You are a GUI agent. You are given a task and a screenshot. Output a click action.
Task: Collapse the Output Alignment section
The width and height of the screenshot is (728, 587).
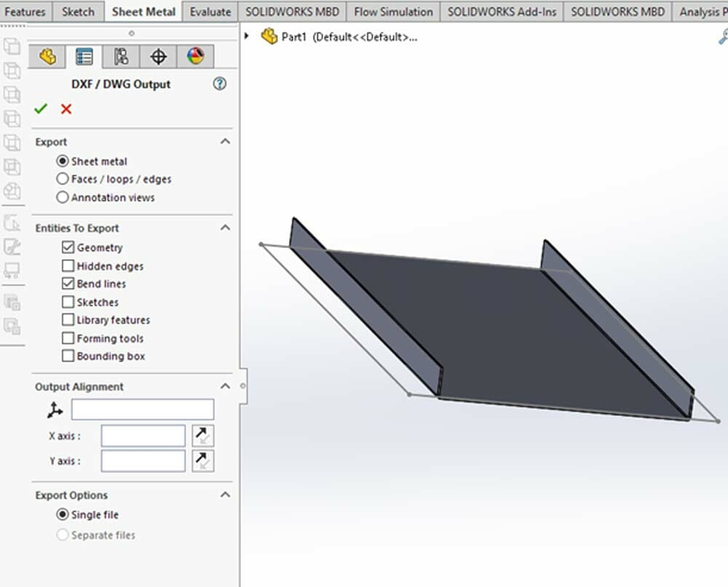pos(226,386)
